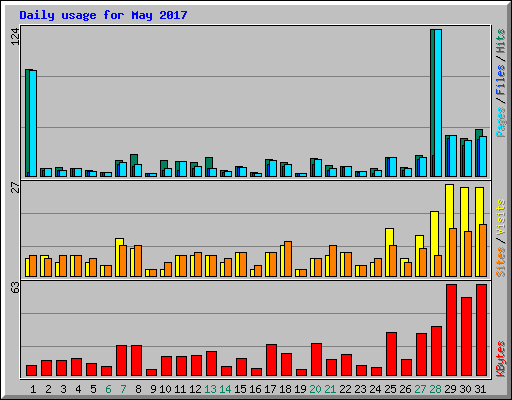Click the y-axis value 63
The image size is (512, 400).
(15, 288)
